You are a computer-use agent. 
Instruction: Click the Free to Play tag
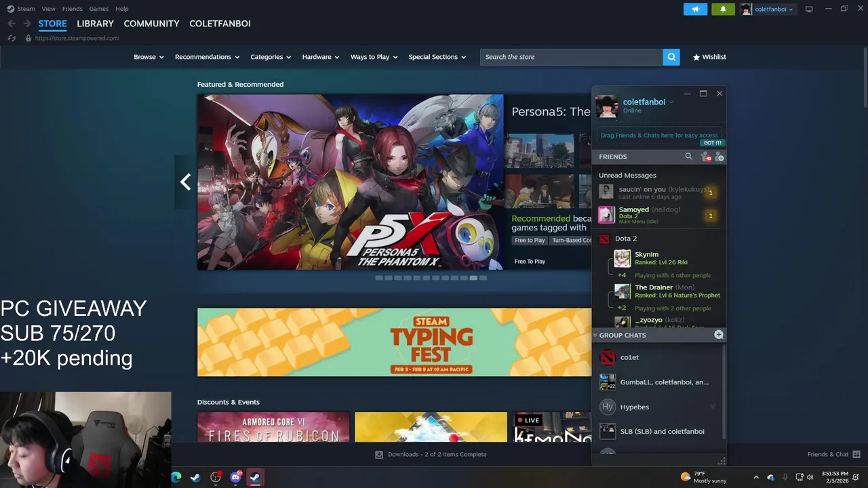tap(530, 240)
